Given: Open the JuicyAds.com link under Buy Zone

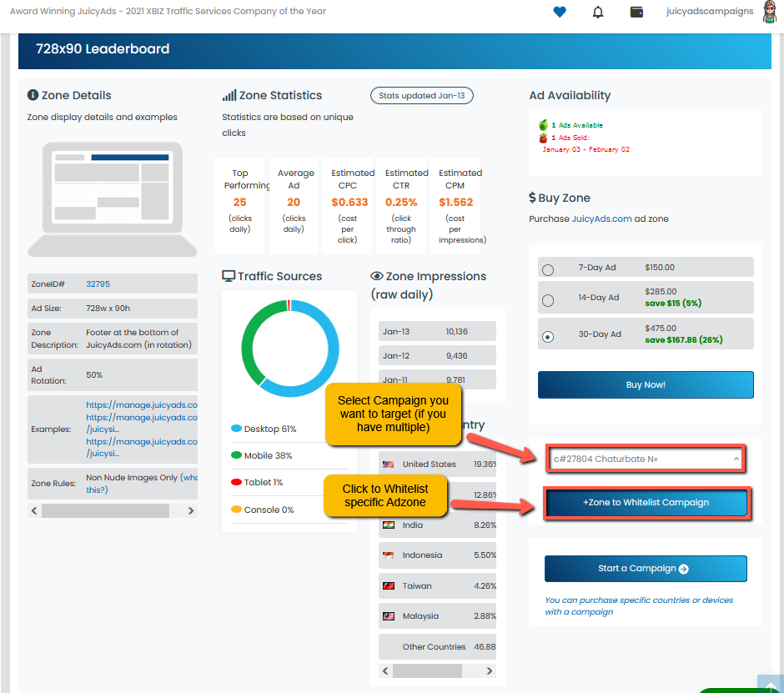Looking at the screenshot, I should click(x=601, y=219).
